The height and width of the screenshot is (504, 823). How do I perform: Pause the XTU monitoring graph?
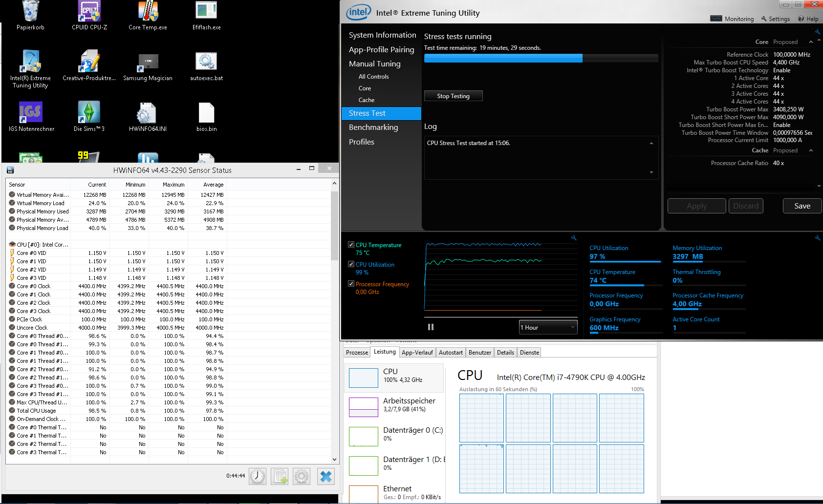click(431, 327)
